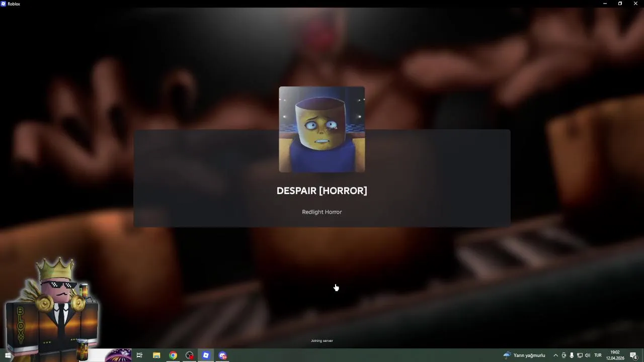Minimize the Roblox window
644x362 pixels.
pos(605,4)
